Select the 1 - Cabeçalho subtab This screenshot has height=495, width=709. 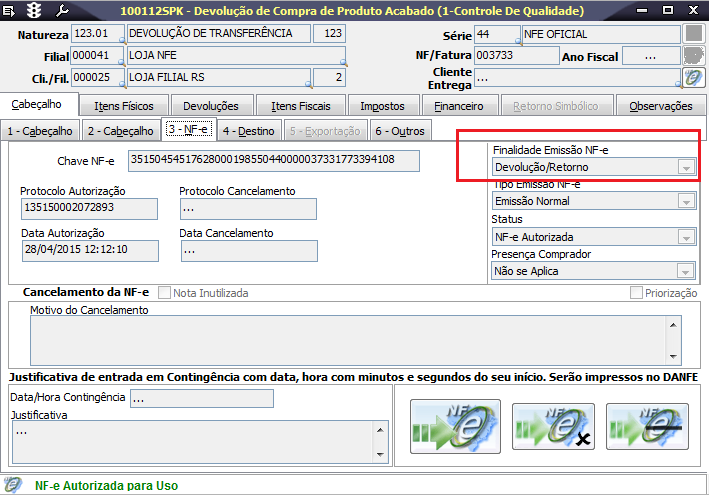point(40,131)
